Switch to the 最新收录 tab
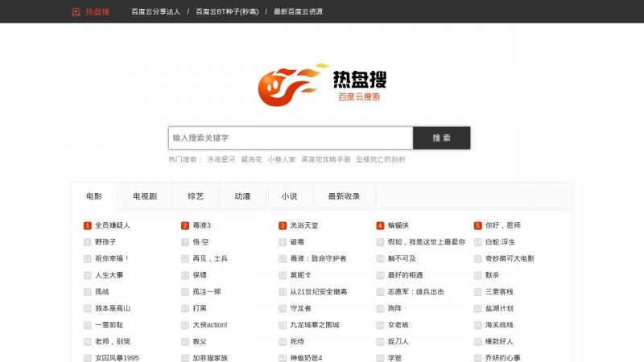Screen dimensions: 644x362 [344, 196]
